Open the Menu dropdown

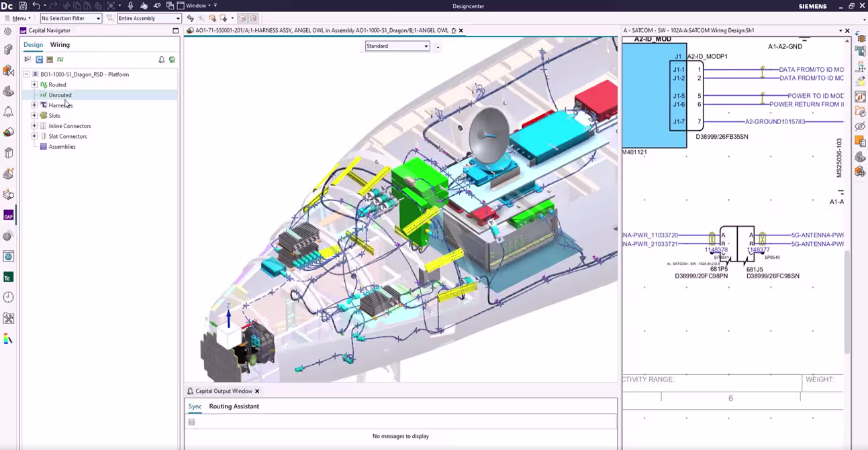[17, 18]
